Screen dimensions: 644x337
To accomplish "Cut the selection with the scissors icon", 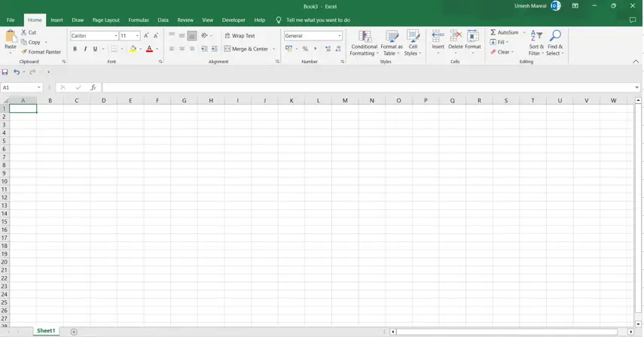I will click(24, 32).
